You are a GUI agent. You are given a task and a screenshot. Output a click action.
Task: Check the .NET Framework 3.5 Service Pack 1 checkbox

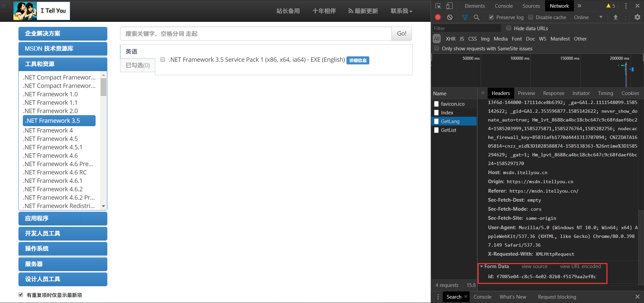pos(163,59)
